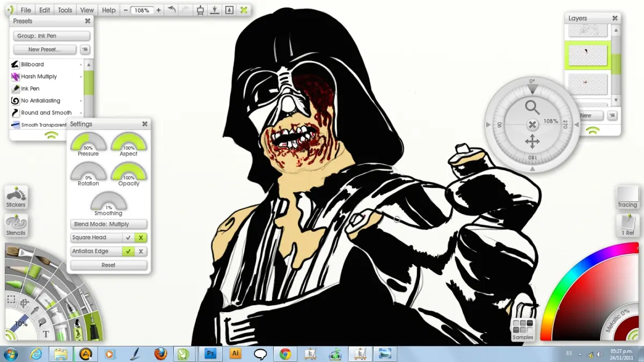Click the New Preset... button
The image size is (644, 362).
[x=45, y=49]
